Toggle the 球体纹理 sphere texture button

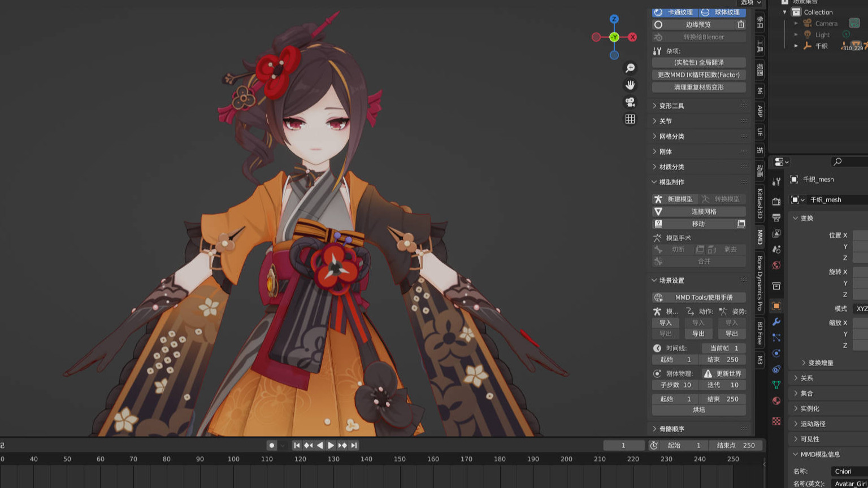click(723, 12)
